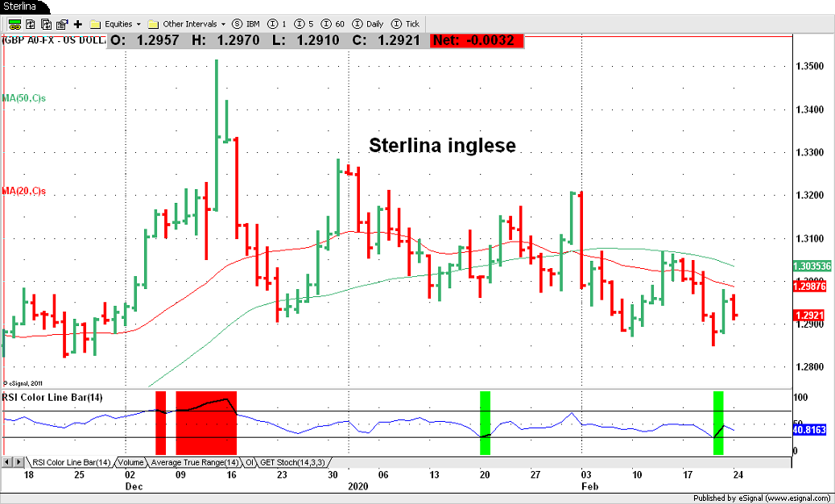Open the Average True Range(14) tab
Image resolution: width=835 pixels, height=504 pixels.
pos(194,462)
